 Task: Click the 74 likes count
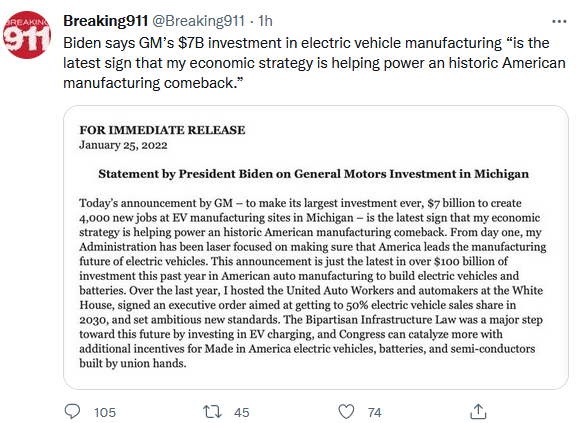374,412
